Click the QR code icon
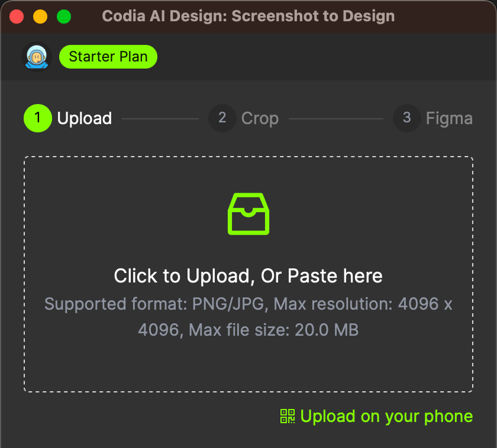The width and height of the screenshot is (497, 448). click(x=288, y=416)
